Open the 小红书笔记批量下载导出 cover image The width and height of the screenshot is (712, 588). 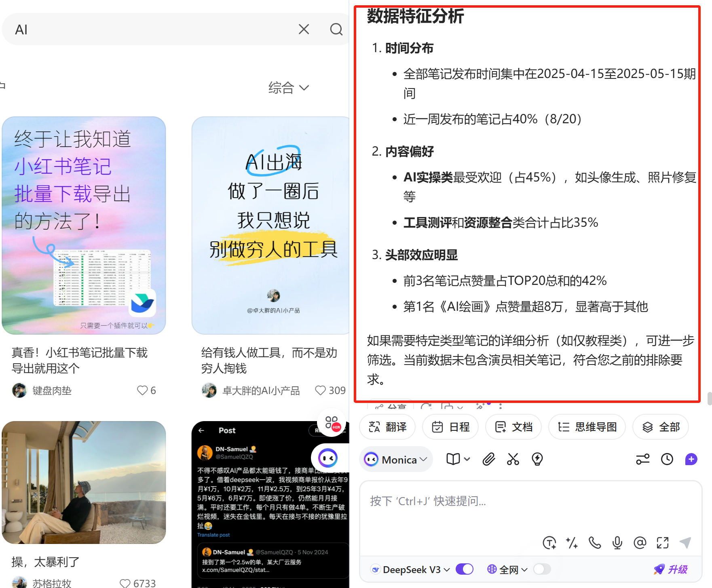tap(84, 226)
